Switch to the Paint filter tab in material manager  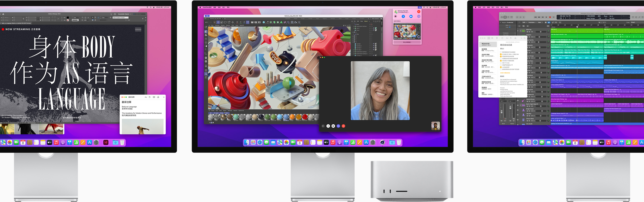tap(227, 113)
